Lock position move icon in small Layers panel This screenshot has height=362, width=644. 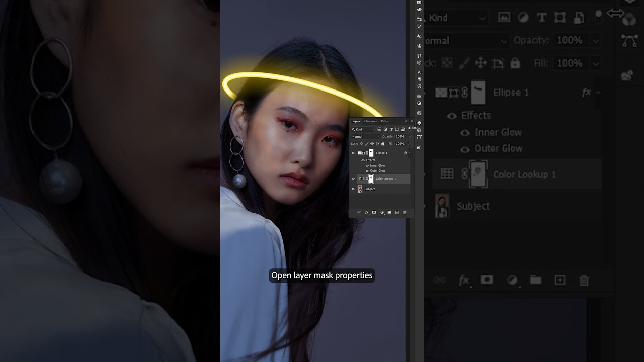click(x=372, y=144)
